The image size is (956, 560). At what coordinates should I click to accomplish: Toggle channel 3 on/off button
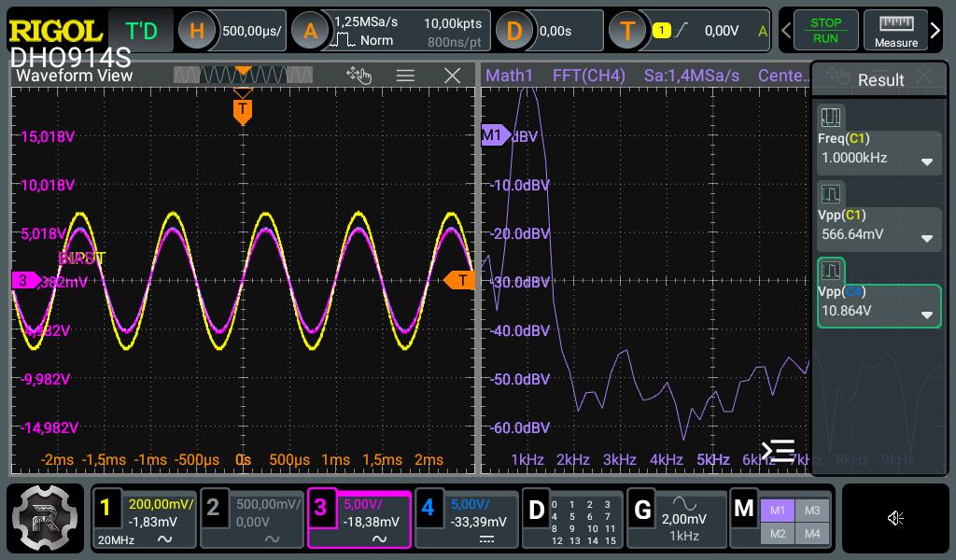(x=320, y=507)
